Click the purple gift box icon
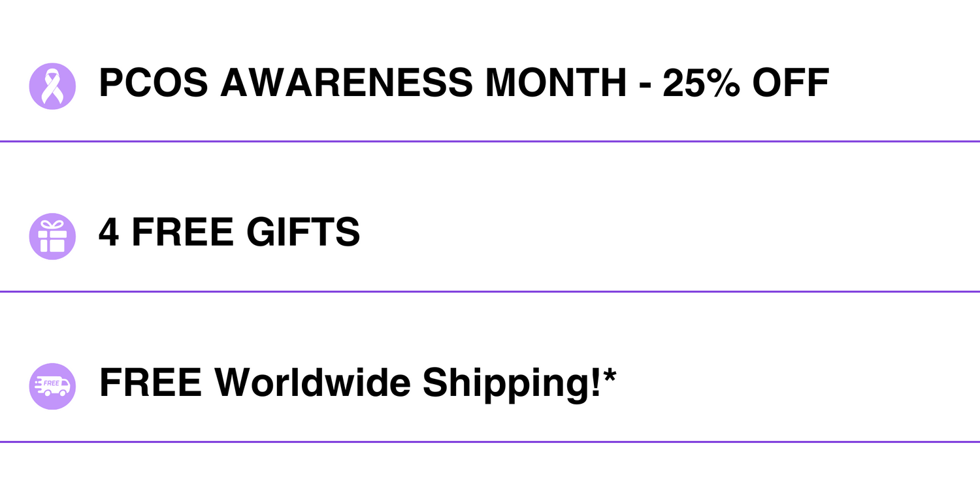This screenshot has width=980, height=490. [52, 237]
